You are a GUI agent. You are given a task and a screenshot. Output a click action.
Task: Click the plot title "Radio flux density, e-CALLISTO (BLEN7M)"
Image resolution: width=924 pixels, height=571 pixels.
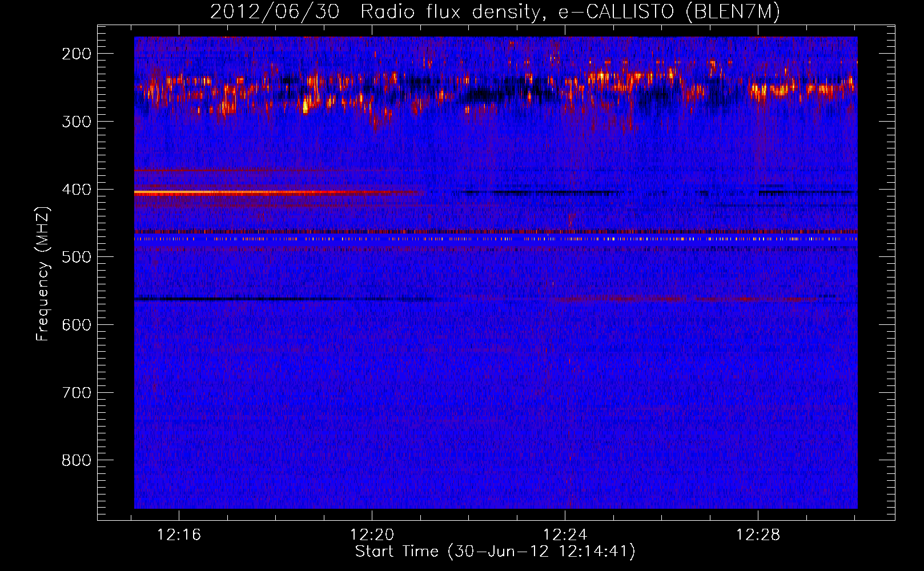570,12
